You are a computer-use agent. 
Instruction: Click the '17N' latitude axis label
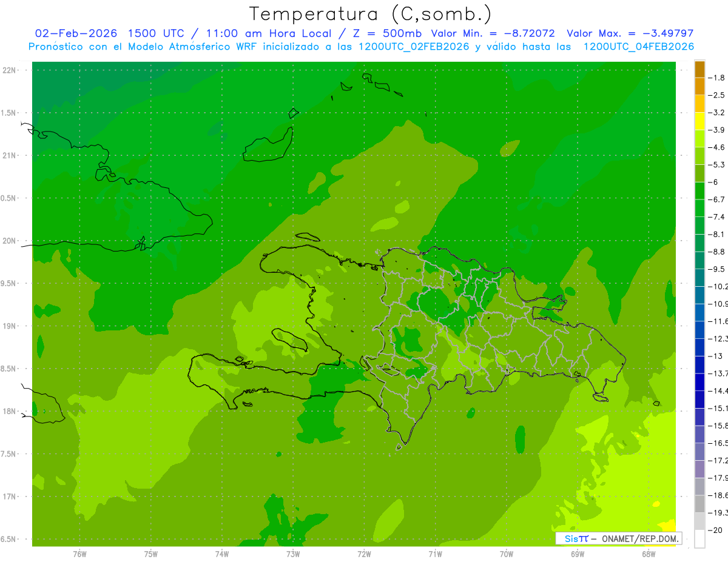(9, 497)
